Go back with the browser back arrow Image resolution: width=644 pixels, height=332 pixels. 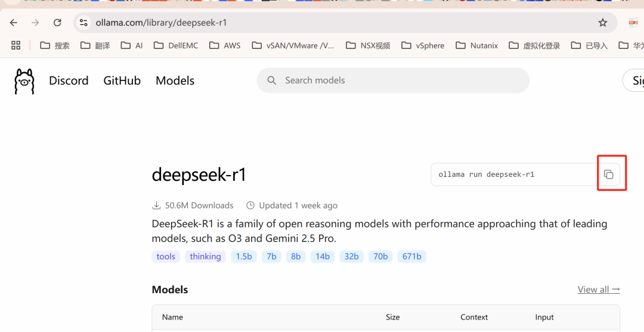14,23
